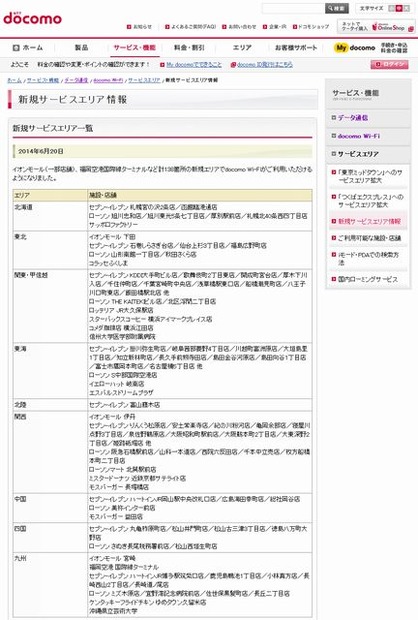418x620 pixels.
Task: Click the サービスエリア breadcrumb link
Action: pos(144,80)
